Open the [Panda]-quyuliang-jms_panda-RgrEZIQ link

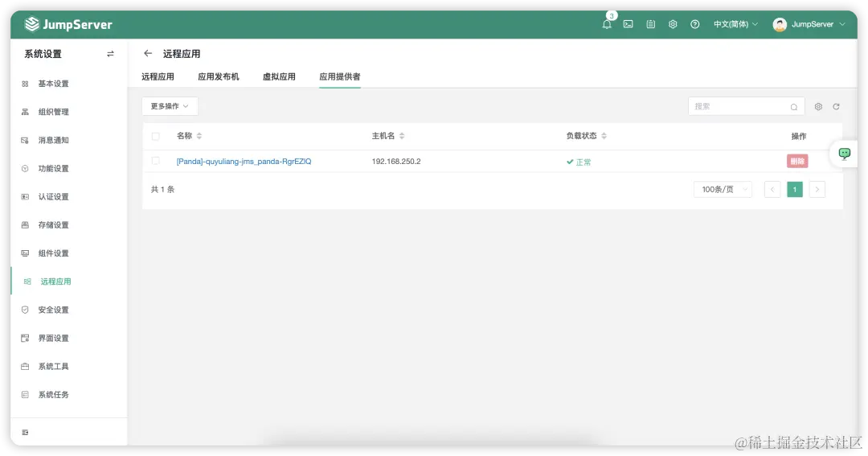[244, 161]
